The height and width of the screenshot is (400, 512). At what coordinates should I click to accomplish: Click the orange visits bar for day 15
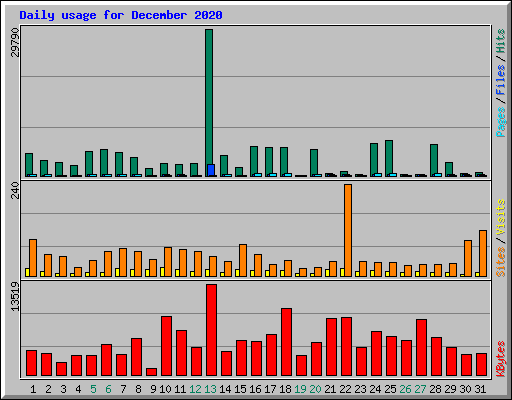(243, 260)
